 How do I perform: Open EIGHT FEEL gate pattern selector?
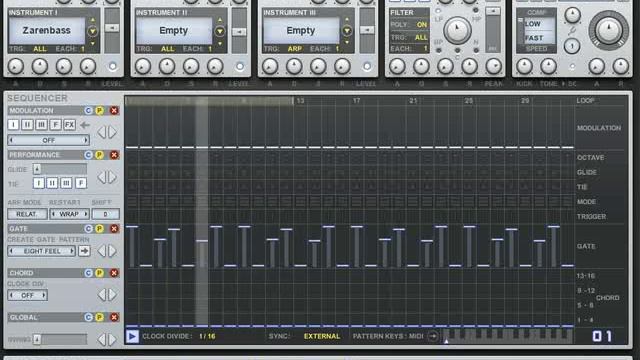coord(42,251)
